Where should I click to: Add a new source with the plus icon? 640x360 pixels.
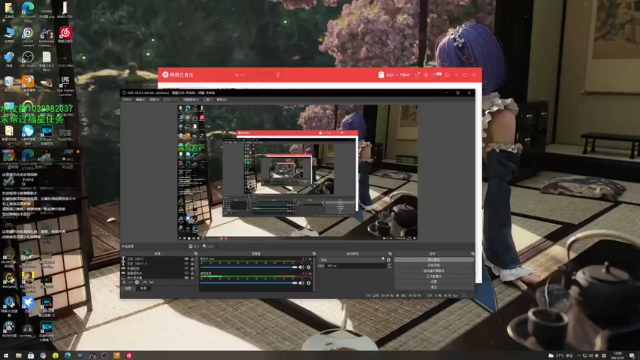point(124,282)
